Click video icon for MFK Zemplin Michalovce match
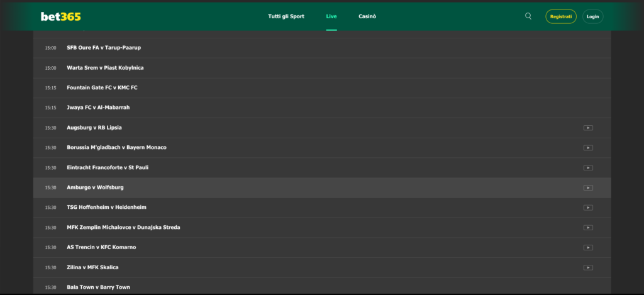 coord(588,228)
